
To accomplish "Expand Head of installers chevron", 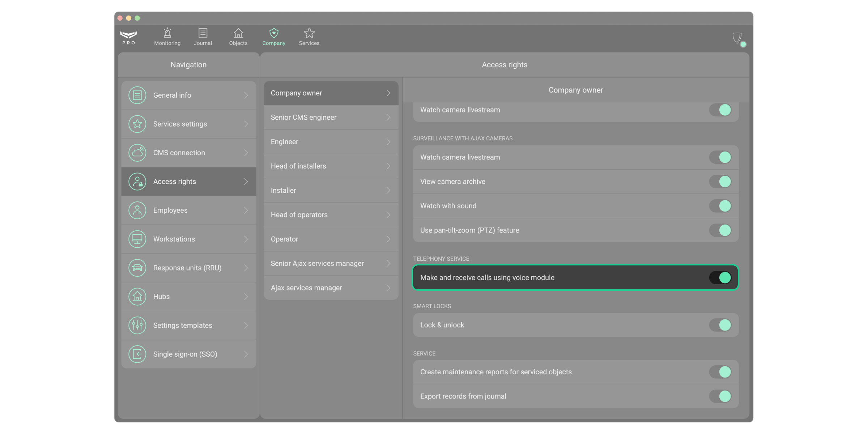I will [x=388, y=166].
